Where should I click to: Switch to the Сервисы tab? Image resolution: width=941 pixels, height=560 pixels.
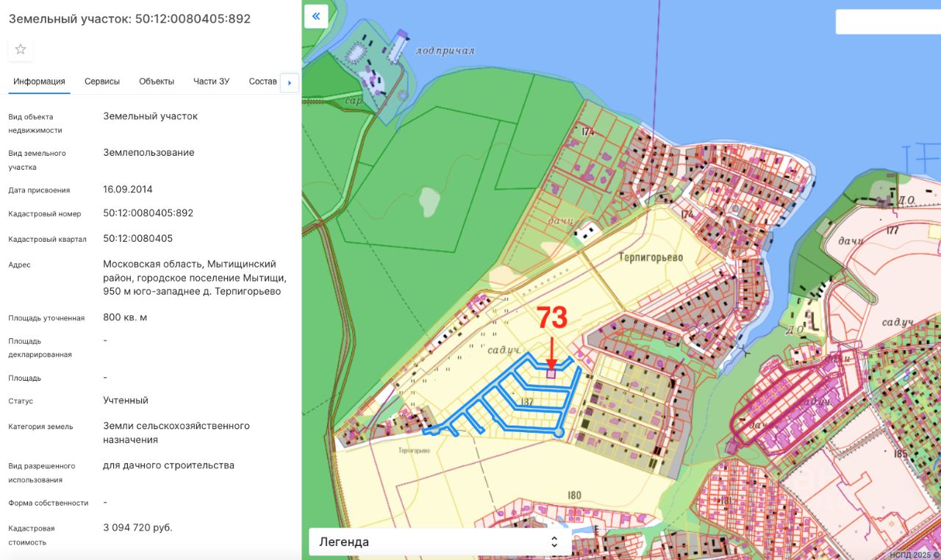(102, 82)
